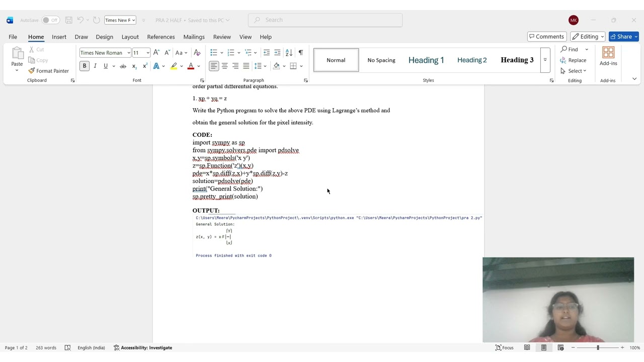Switch to Web Layout view icon
644x362 pixels.
560,347
